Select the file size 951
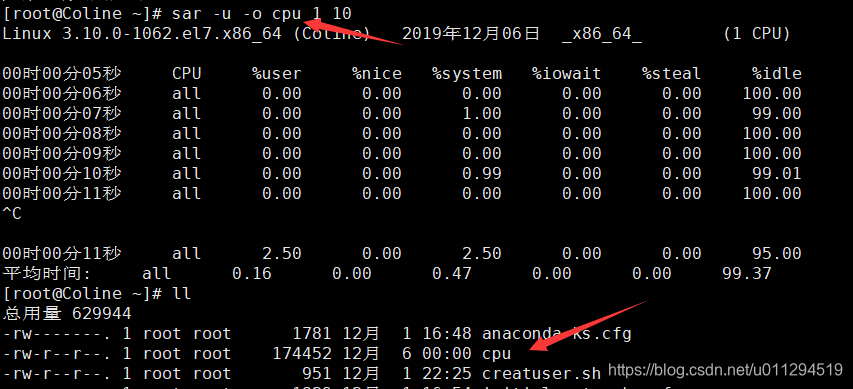Screen dimensions: 853x389 pos(317,374)
